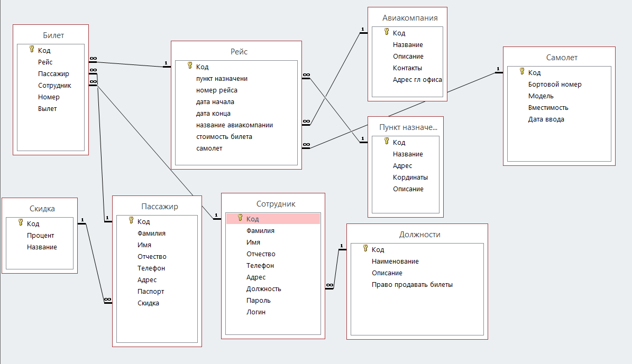This screenshot has height=364, width=632.
Task: Select the Рейс table title
Action: 239,52
